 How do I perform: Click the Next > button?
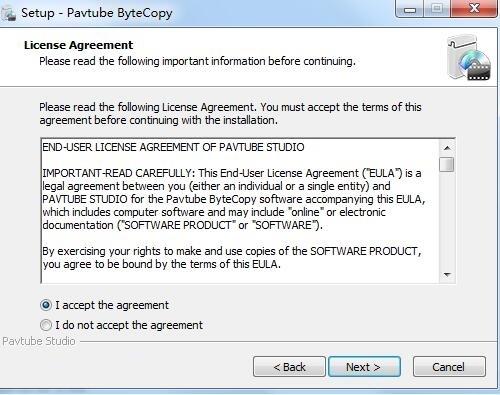click(x=364, y=367)
